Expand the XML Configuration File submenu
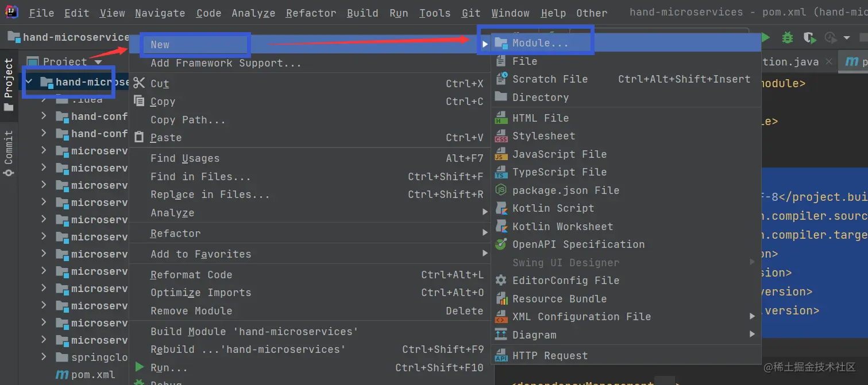The height and width of the screenshot is (385, 868). coord(626,317)
